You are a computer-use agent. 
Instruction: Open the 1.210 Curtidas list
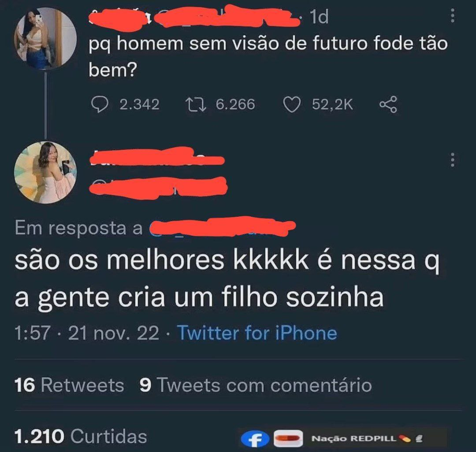tap(81, 436)
